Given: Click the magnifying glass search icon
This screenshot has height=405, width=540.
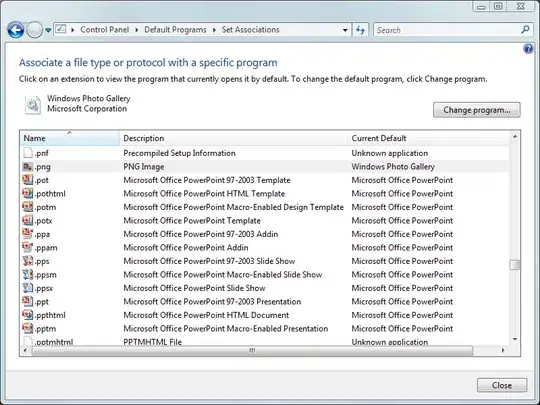Looking at the screenshot, I should coord(525,30).
